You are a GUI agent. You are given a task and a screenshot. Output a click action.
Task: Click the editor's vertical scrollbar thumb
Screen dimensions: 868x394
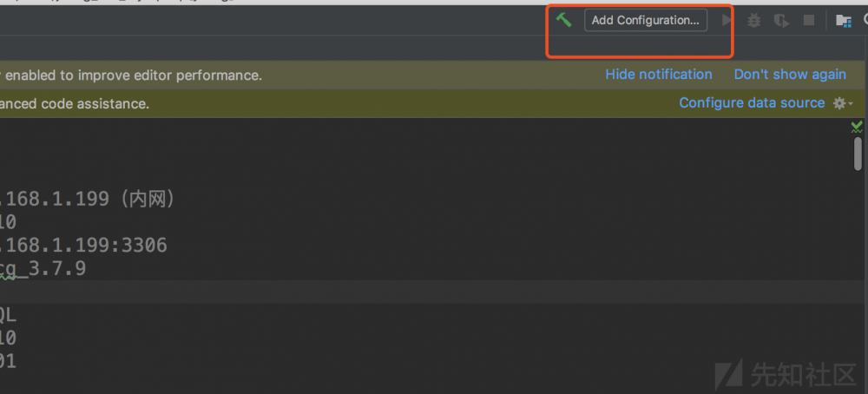pos(858,154)
